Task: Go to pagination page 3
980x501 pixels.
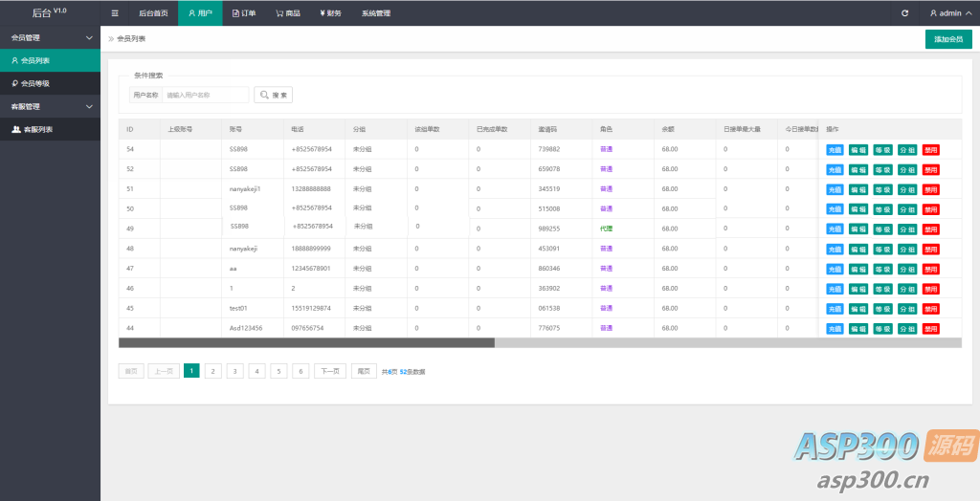Action: [x=234, y=371]
